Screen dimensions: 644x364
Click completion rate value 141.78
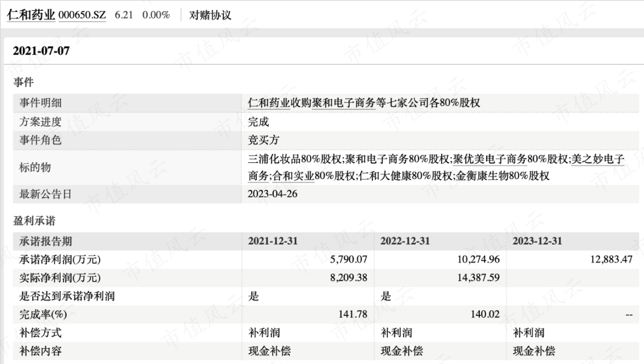pos(352,315)
